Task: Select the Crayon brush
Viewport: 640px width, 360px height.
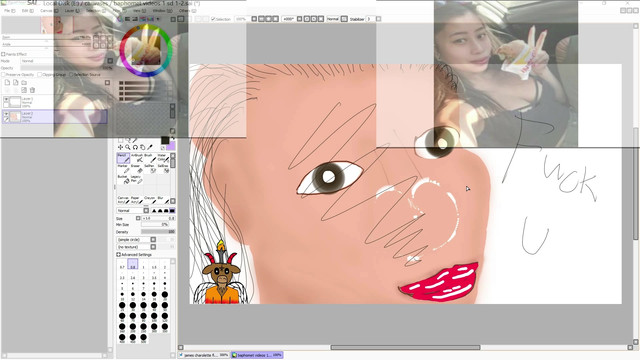Action: coord(150,200)
